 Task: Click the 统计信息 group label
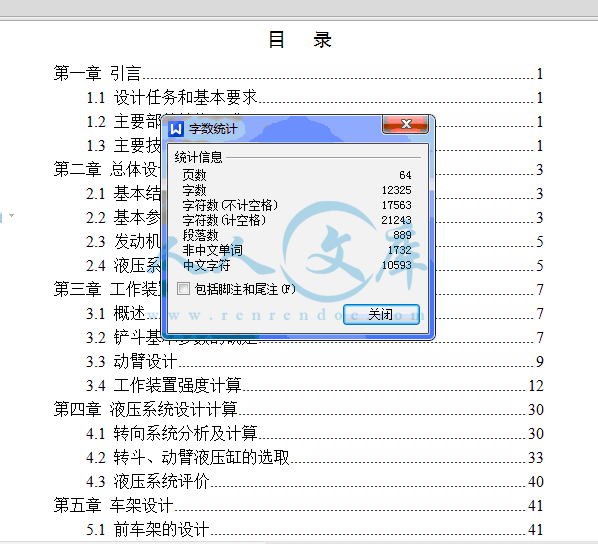click(198, 157)
